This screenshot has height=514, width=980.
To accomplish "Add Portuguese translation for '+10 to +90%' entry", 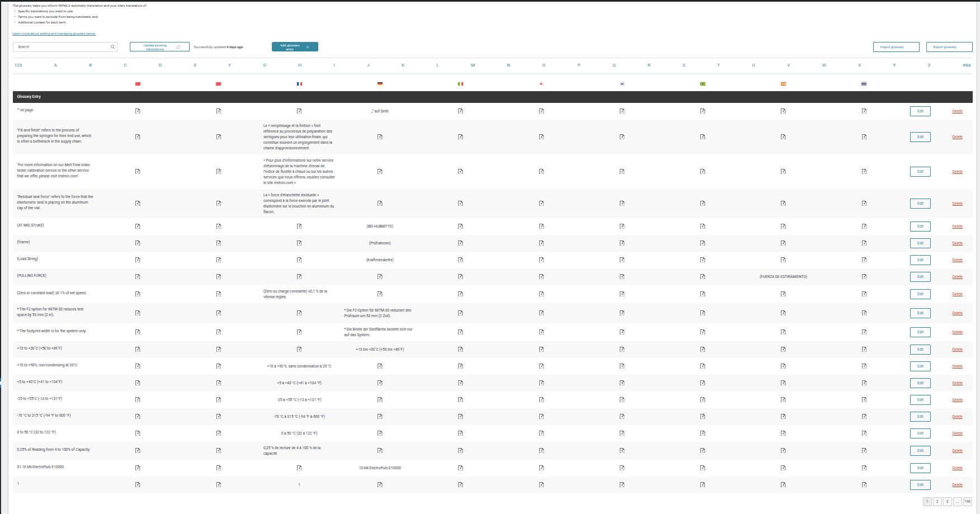I will pyautogui.click(x=703, y=366).
